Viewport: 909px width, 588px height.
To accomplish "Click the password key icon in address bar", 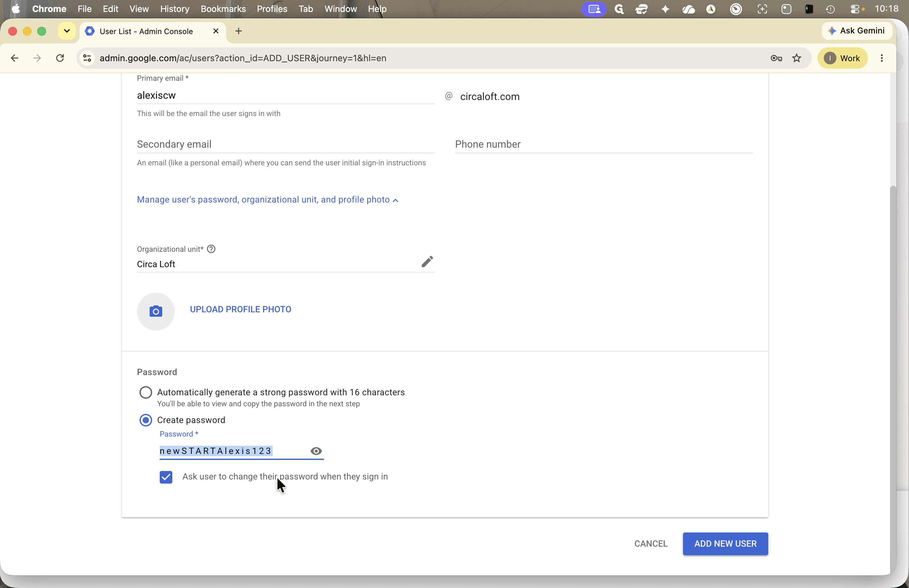I will [x=776, y=58].
